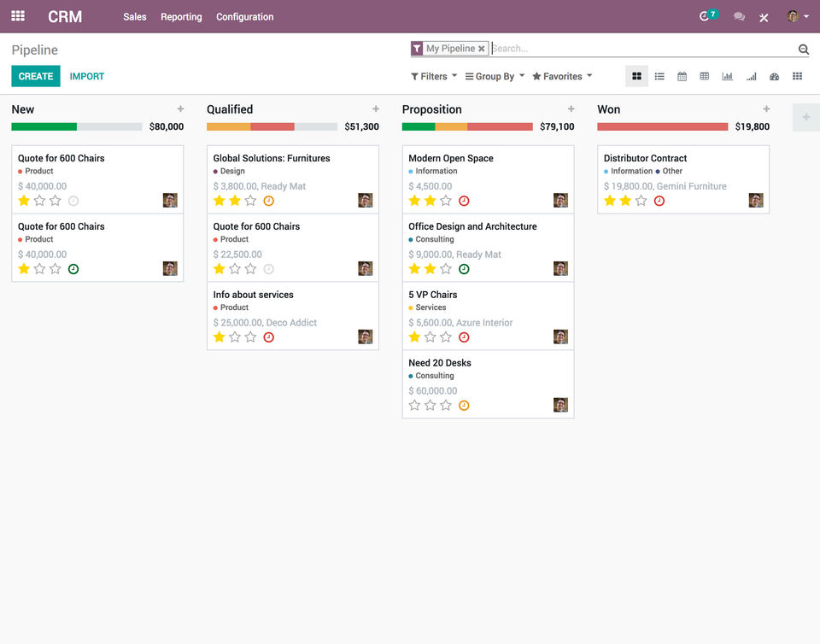Quick add a lead in Proposition column
Image resolution: width=820 pixels, height=644 pixels.
[x=571, y=108]
